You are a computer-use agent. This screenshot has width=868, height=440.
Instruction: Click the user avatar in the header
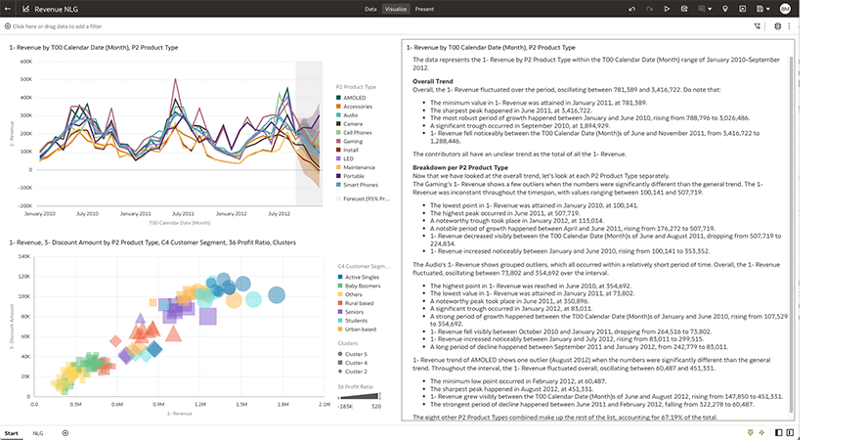pyautogui.click(x=785, y=9)
